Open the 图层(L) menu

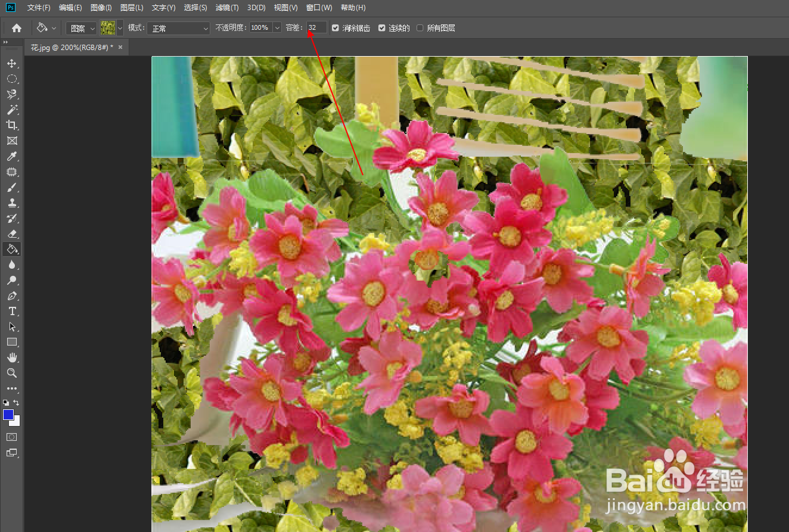132,8
